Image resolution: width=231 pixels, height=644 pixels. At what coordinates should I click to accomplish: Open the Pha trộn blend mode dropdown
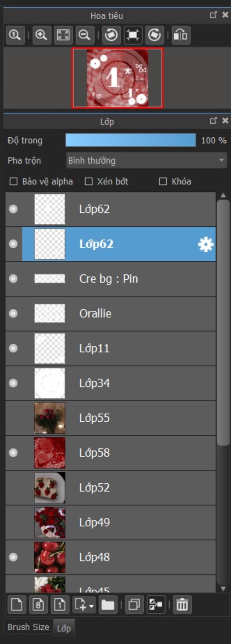147,160
